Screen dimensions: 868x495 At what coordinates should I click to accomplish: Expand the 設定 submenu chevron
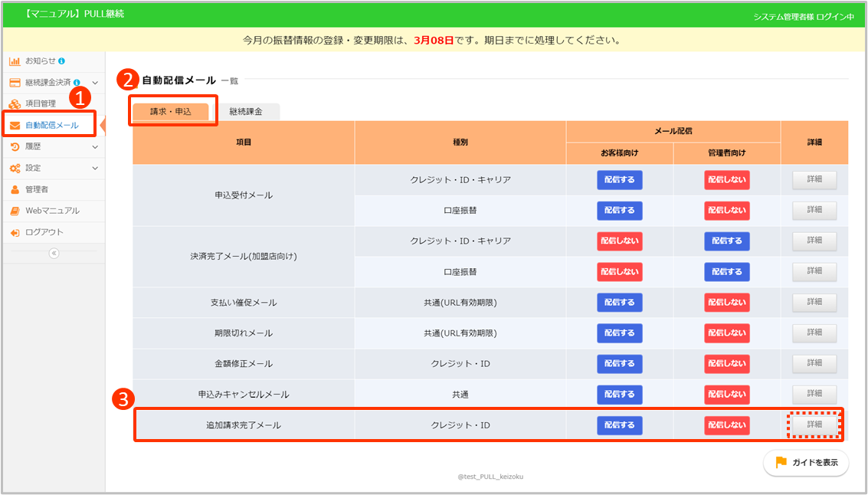(x=95, y=168)
